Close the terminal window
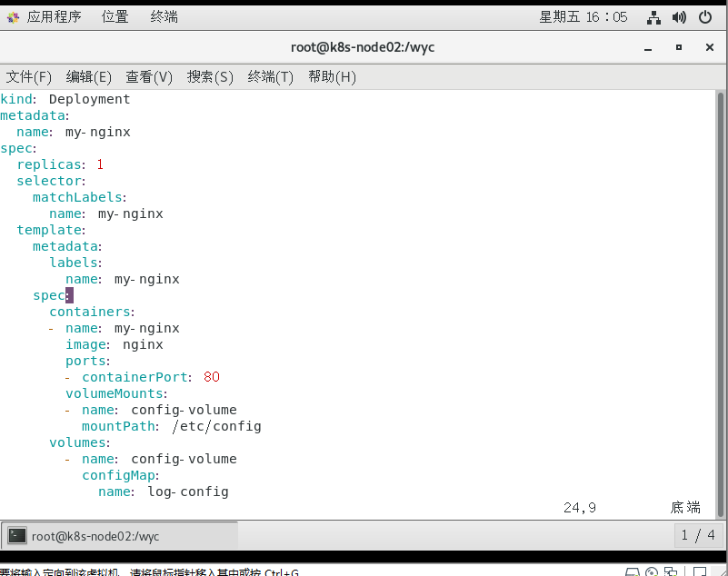The image size is (728, 576). (710, 47)
